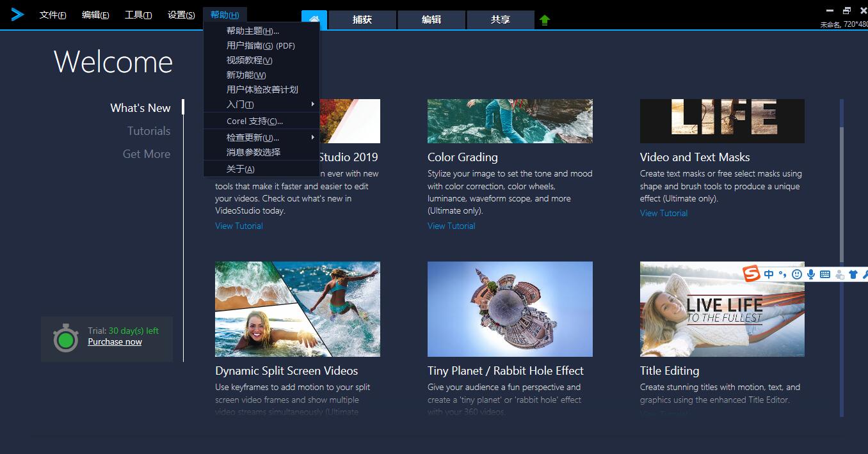The height and width of the screenshot is (454, 868).
Task: Switch to the 捕获 tab
Action: (x=362, y=20)
